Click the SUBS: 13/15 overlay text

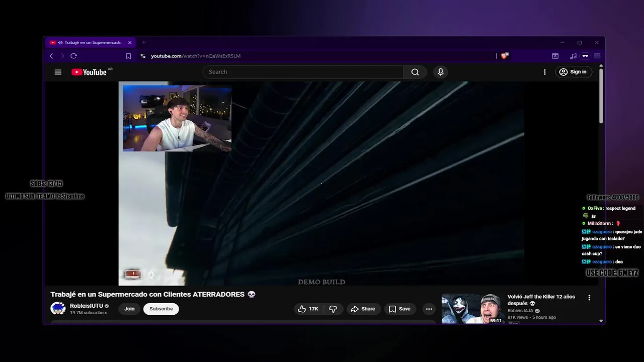[x=46, y=184]
